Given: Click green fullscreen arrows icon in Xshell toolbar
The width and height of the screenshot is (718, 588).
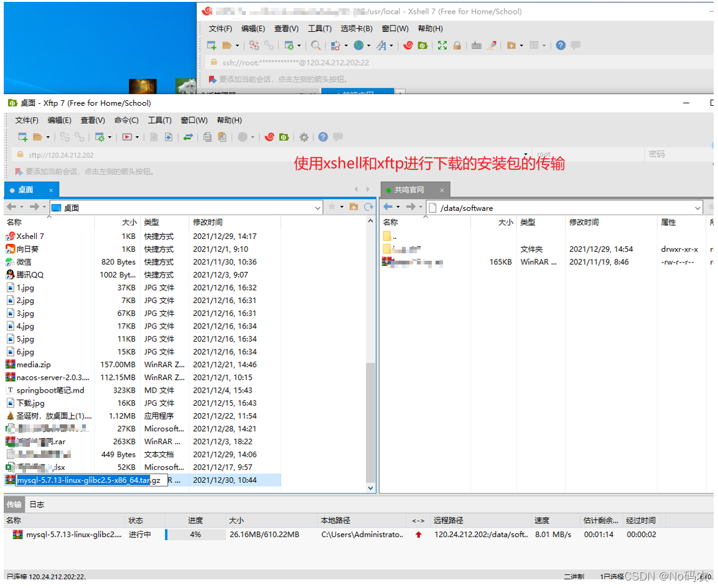Looking at the screenshot, I should pyautogui.click(x=442, y=45).
